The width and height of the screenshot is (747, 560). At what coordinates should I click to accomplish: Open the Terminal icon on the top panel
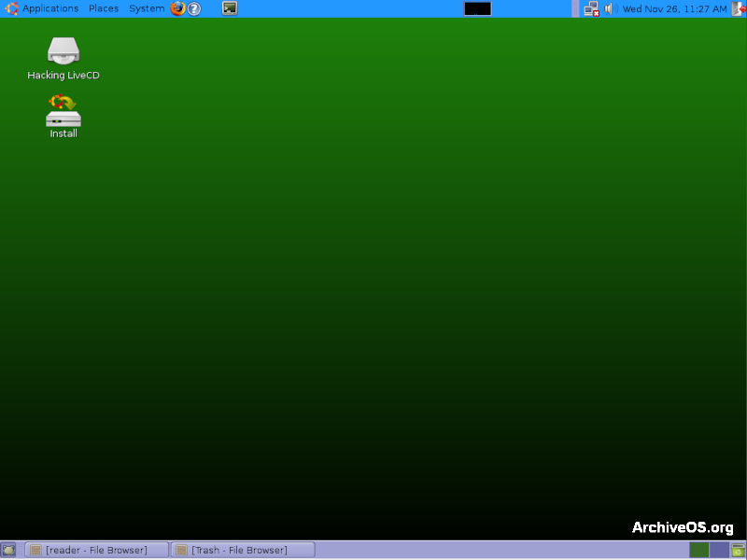click(x=229, y=8)
